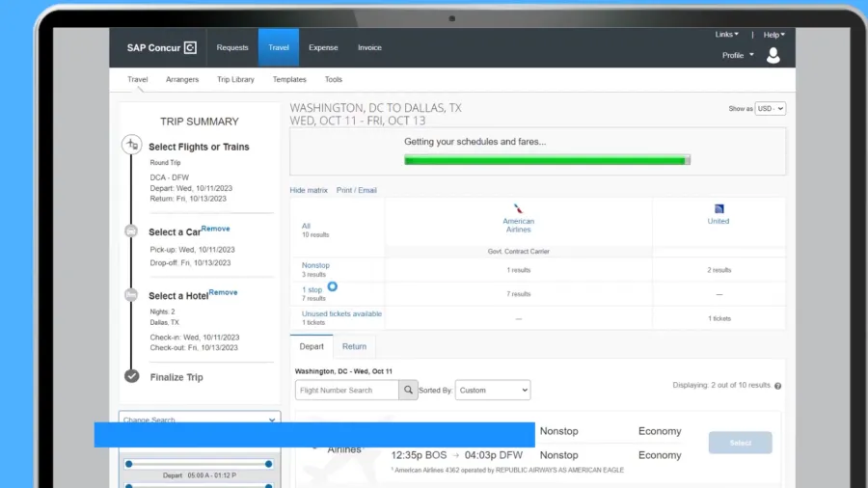
Task: Open the Invoice menu
Action: pos(369,47)
